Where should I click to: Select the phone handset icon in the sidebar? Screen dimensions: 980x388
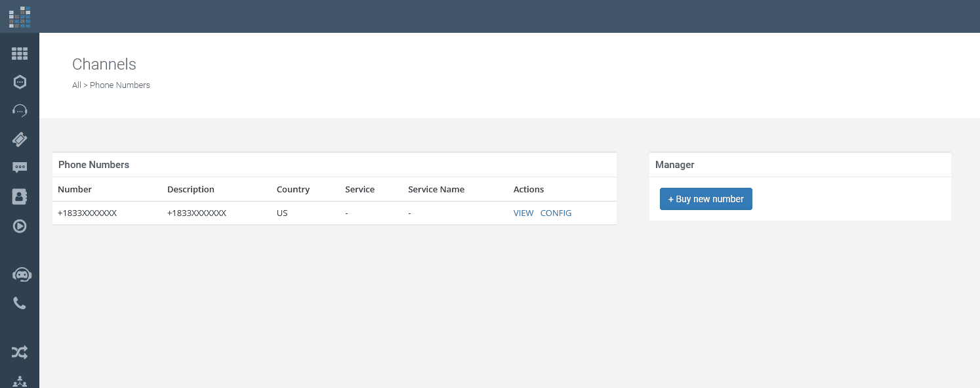click(x=20, y=303)
